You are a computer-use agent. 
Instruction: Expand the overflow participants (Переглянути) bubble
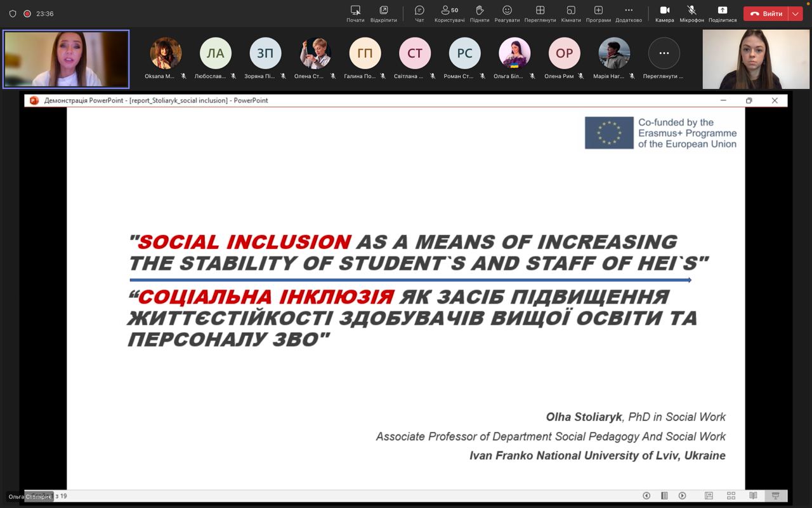(x=664, y=53)
